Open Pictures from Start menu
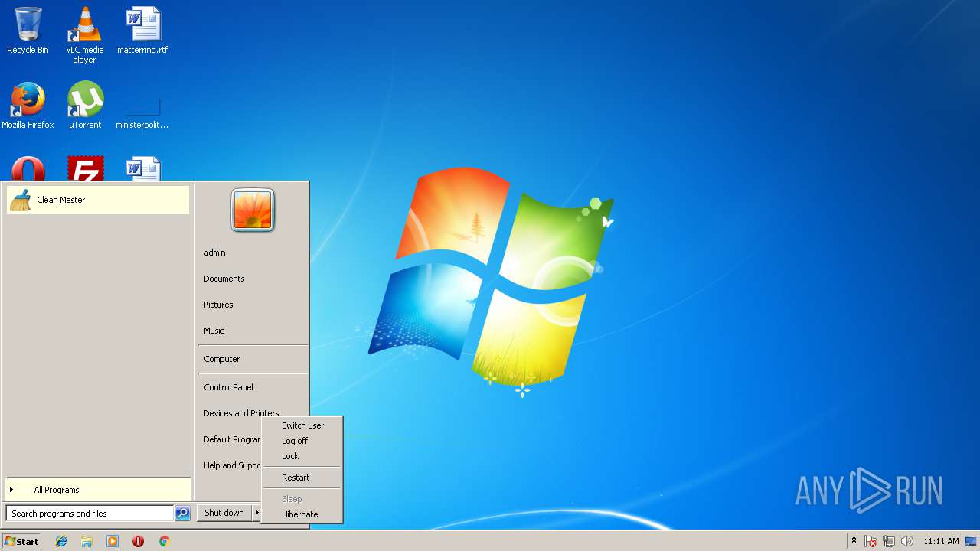Screen dimensions: 980x551 point(252,305)
